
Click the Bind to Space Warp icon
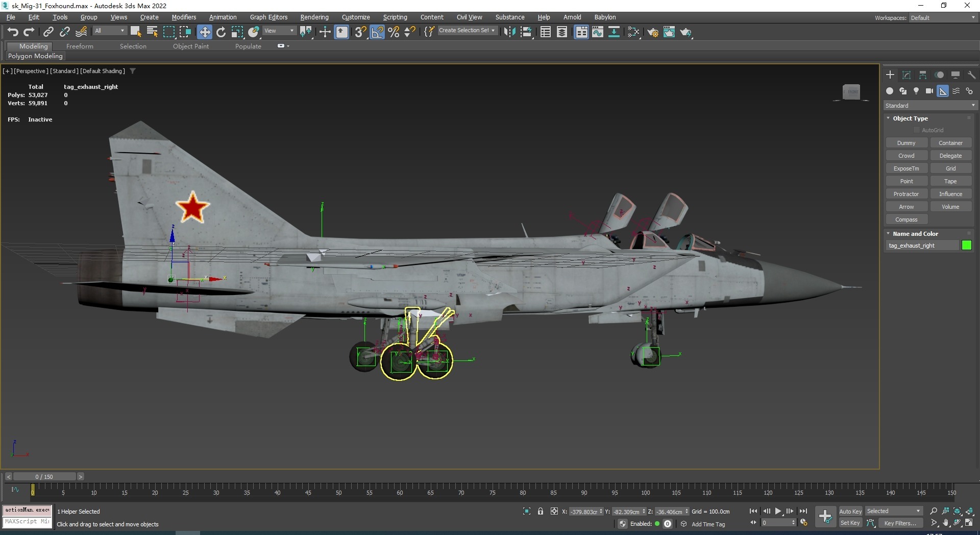(x=81, y=32)
